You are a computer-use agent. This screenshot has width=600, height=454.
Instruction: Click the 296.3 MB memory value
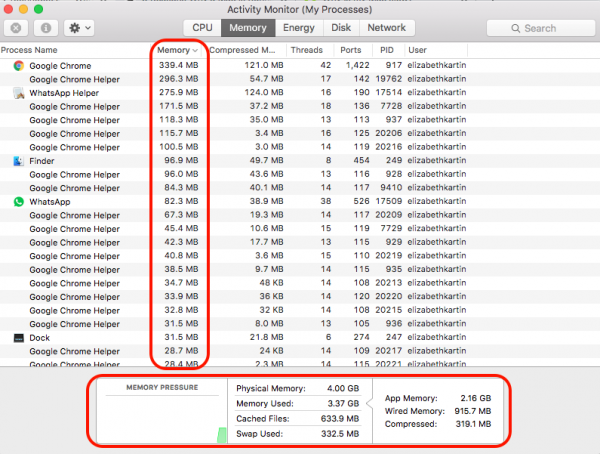179,79
